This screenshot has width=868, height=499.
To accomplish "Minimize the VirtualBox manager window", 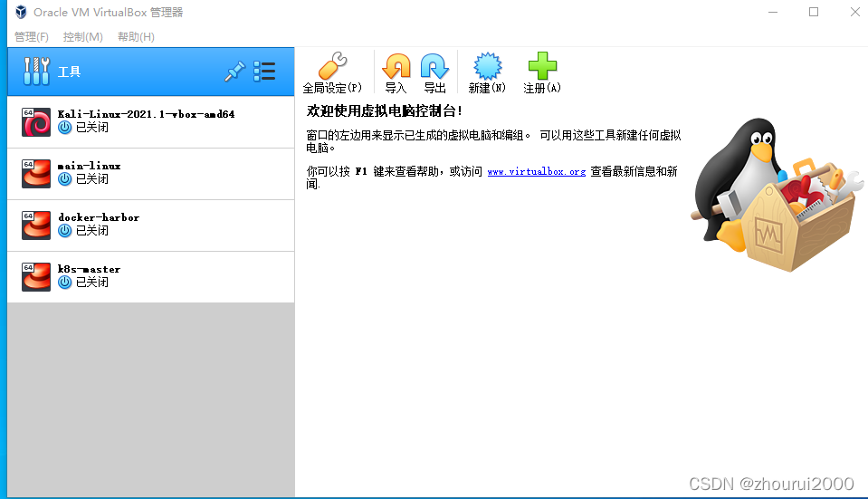I will click(x=773, y=12).
